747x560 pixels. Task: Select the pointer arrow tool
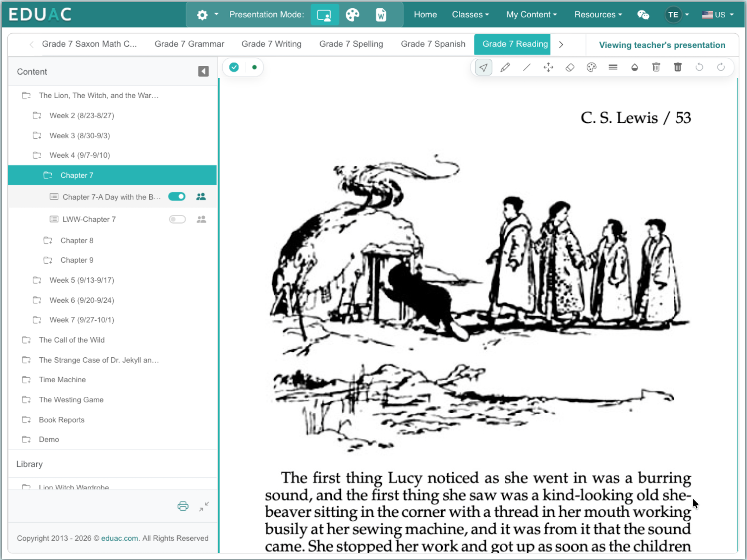tap(483, 68)
